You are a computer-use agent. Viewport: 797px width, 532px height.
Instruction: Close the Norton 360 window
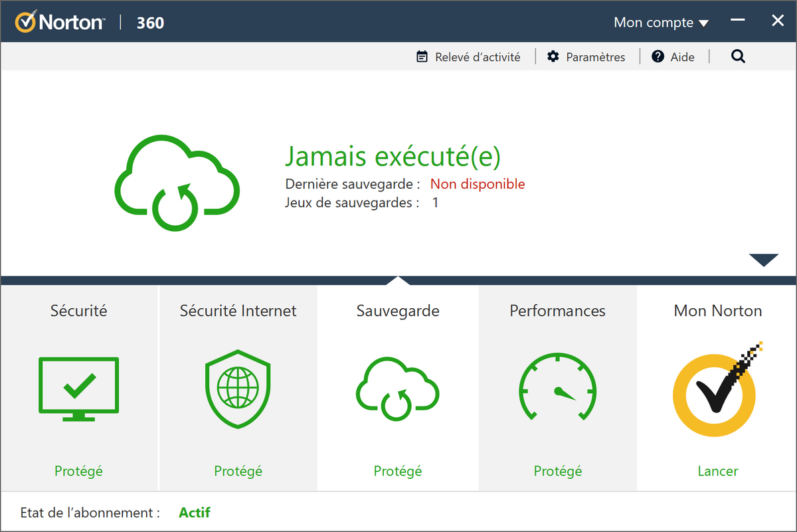(778, 21)
